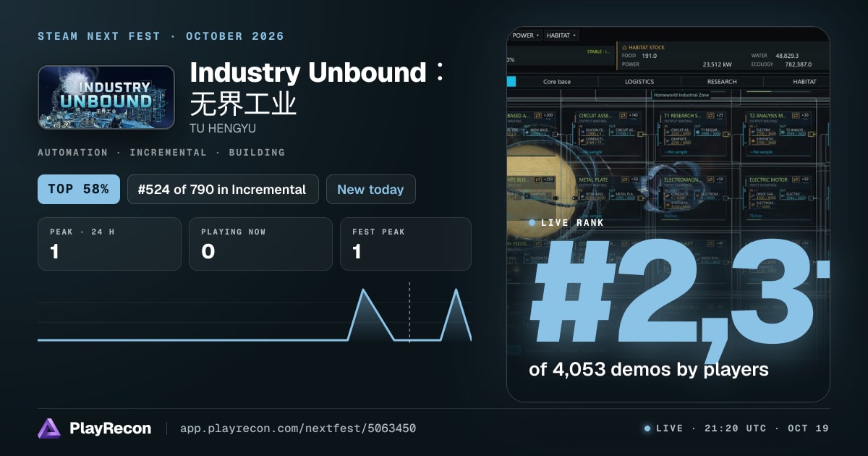The width and height of the screenshot is (868, 456).
Task: Click the blue dot beside LIVE RANK
Action: tap(532, 223)
